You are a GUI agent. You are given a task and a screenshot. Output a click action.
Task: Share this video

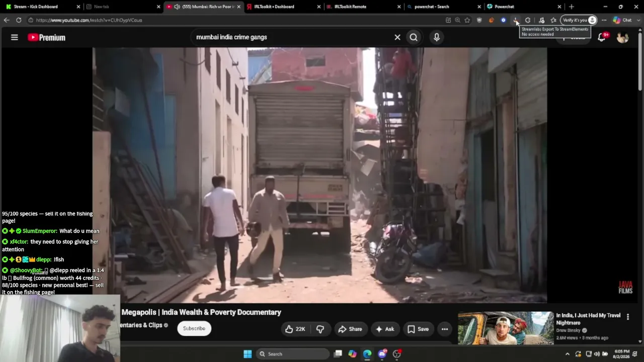350,329
